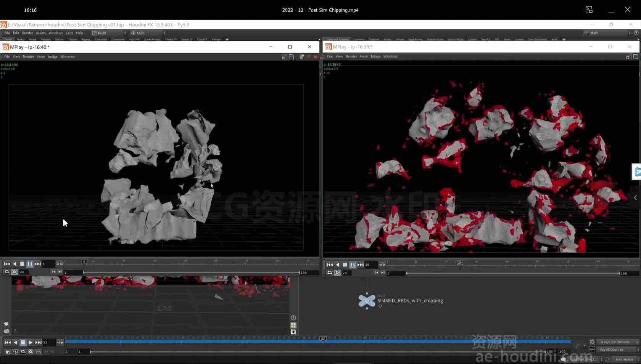
Task: Stop playback in the right MPlay window
Action: click(345, 265)
